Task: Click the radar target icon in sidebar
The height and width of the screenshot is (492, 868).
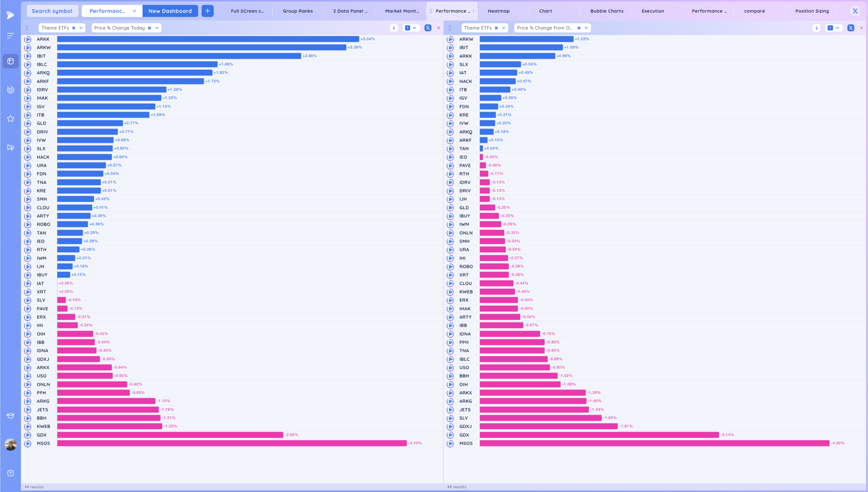Action: point(10,90)
